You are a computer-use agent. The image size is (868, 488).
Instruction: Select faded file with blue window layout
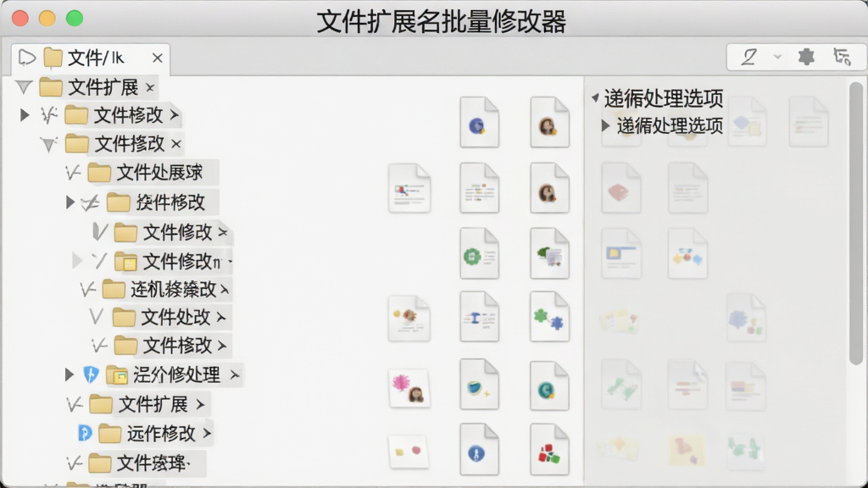[621, 253]
